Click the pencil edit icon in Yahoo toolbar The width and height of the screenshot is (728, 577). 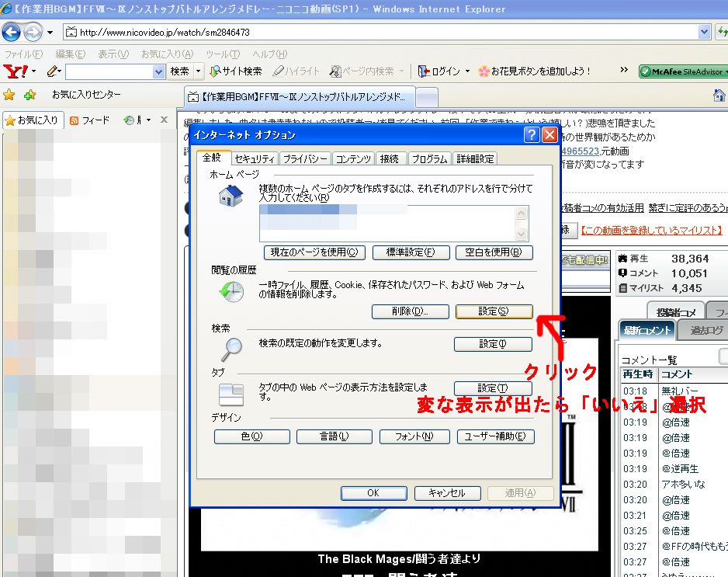tap(53, 71)
